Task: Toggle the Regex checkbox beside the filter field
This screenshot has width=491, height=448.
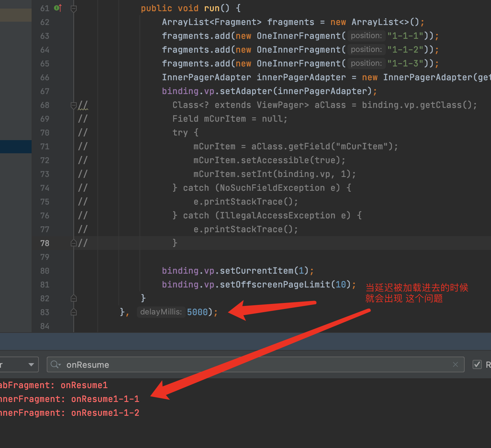Action: (x=477, y=364)
